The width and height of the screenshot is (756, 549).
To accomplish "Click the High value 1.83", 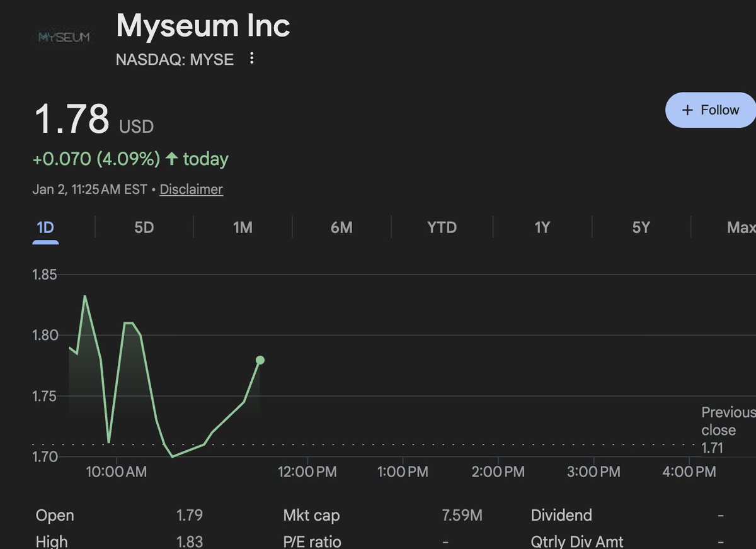I will tap(190, 541).
